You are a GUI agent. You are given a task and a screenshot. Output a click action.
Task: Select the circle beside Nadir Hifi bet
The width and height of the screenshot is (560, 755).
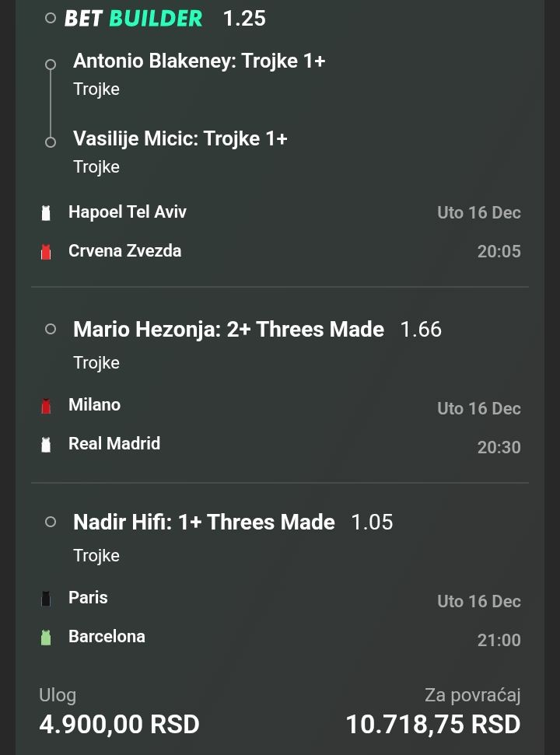tap(51, 522)
